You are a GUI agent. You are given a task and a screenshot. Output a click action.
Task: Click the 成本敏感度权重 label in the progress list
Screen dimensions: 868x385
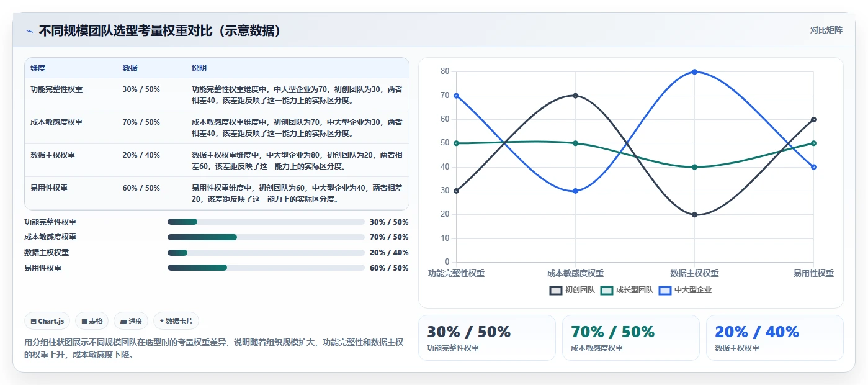coord(50,237)
